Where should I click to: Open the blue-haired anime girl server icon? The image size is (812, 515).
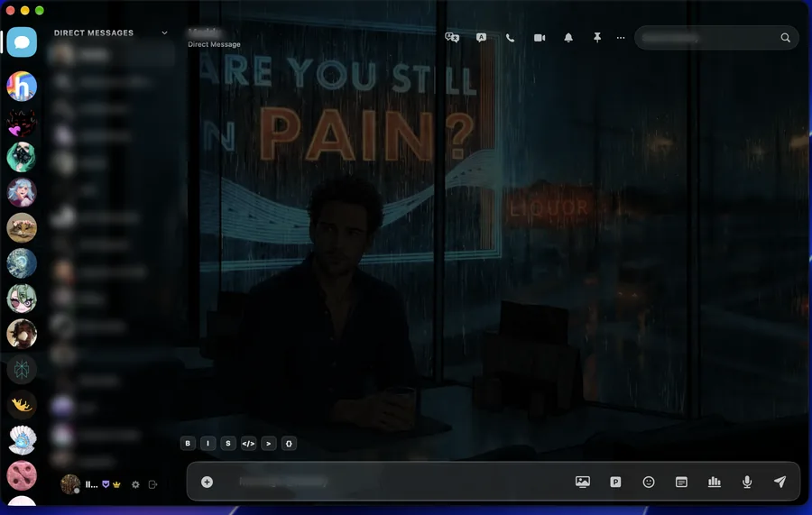[22, 192]
